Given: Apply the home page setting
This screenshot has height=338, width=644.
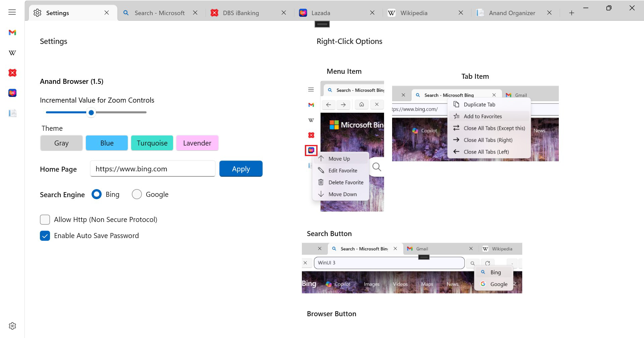Looking at the screenshot, I should pyautogui.click(x=241, y=169).
